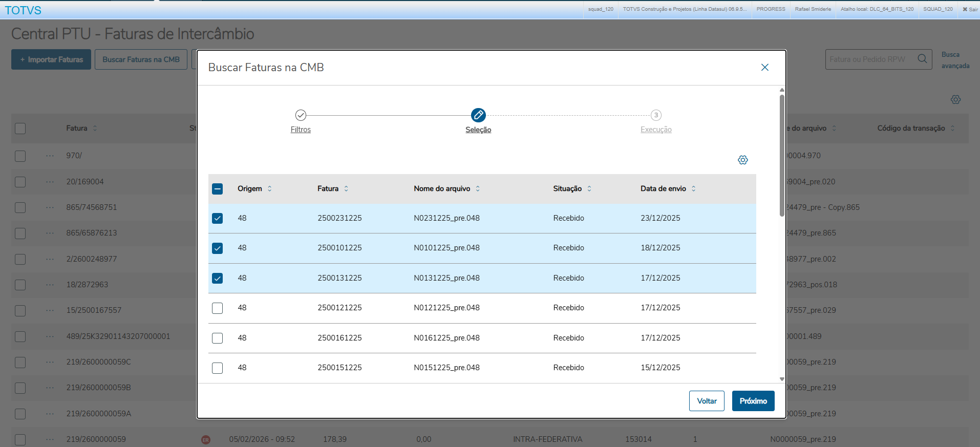Click the Rafael Smiderle user name
The image size is (980, 447).
coord(813,9)
